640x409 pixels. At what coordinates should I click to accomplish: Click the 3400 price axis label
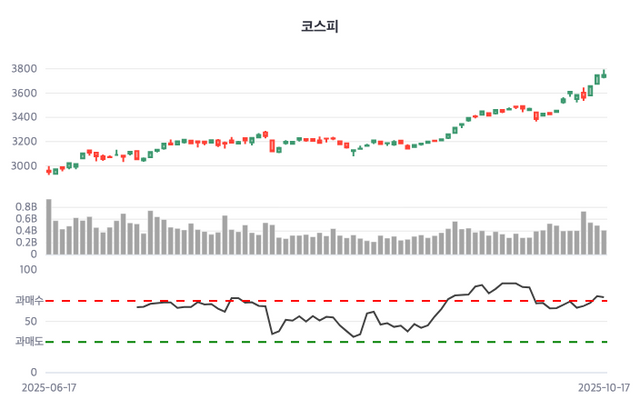point(24,117)
